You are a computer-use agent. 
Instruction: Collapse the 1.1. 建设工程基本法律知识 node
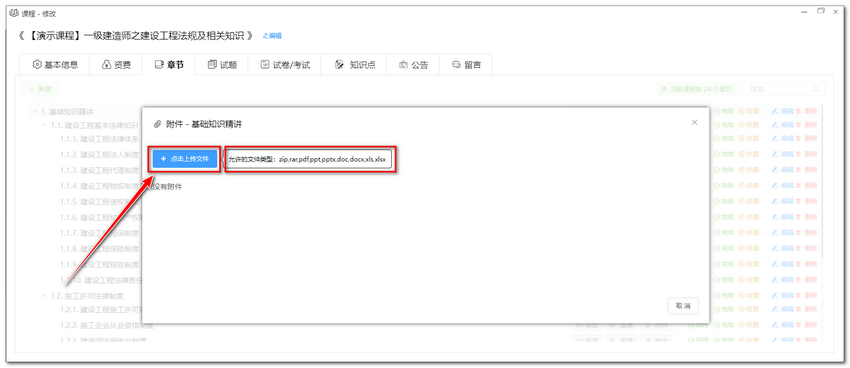pos(44,125)
